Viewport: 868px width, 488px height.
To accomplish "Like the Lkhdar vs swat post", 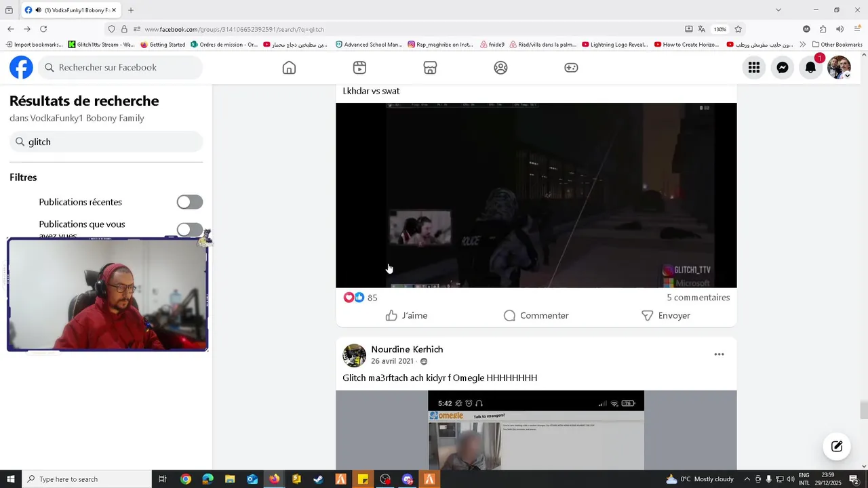I will click(406, 315).
